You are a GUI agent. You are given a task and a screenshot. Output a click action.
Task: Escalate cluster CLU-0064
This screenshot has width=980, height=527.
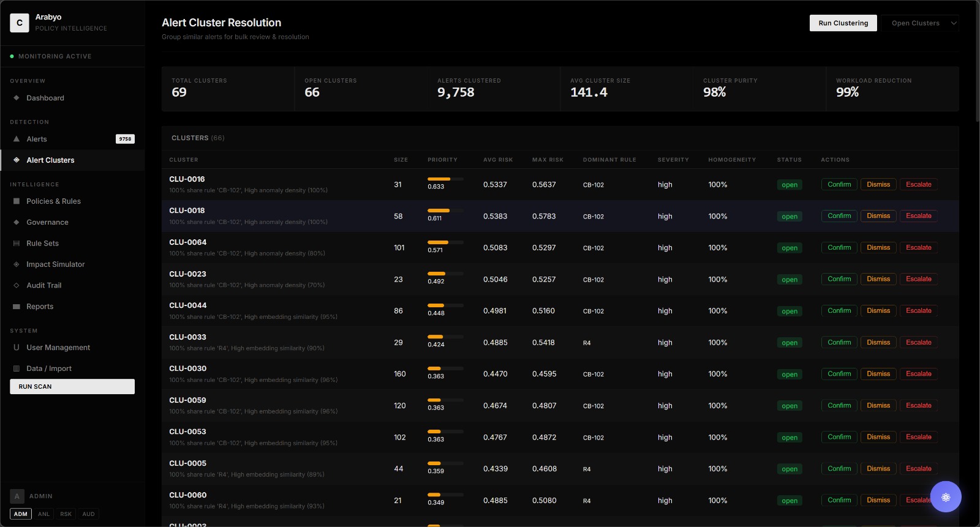tap(918, 247)
